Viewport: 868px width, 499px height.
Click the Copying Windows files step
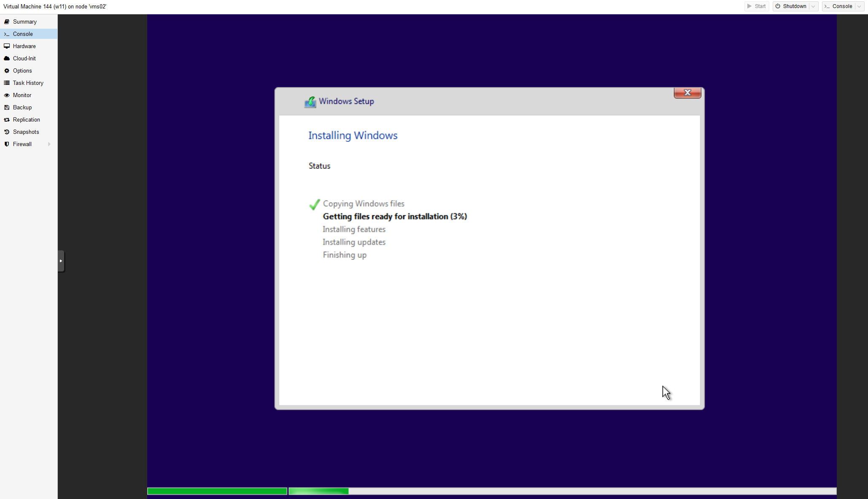(x=364, y=203)
